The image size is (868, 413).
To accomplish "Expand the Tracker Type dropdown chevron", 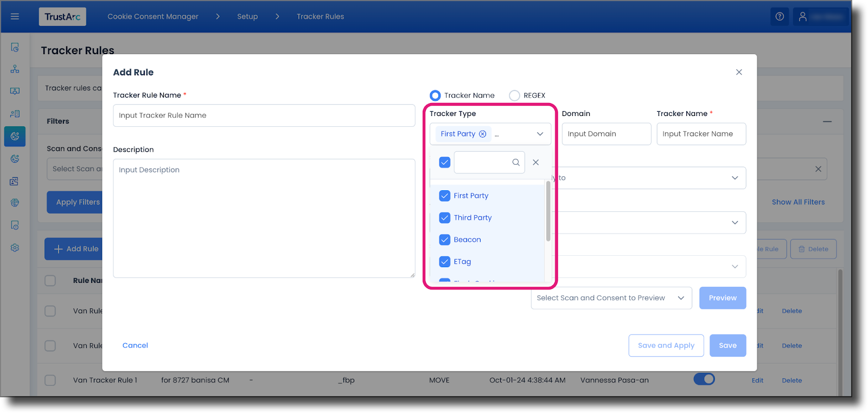I will 540,134.
